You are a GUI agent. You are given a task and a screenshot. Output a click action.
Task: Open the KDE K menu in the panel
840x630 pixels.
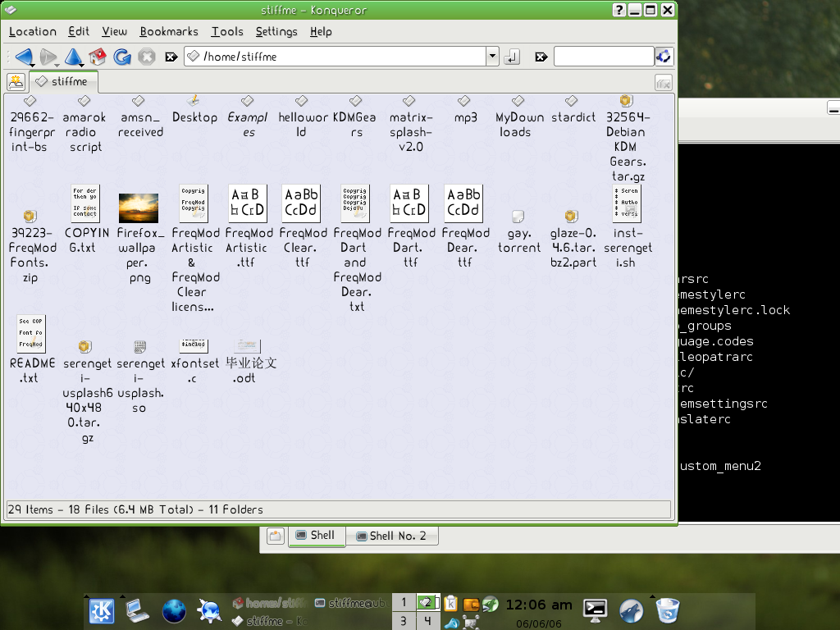click(x=101, y=610)
